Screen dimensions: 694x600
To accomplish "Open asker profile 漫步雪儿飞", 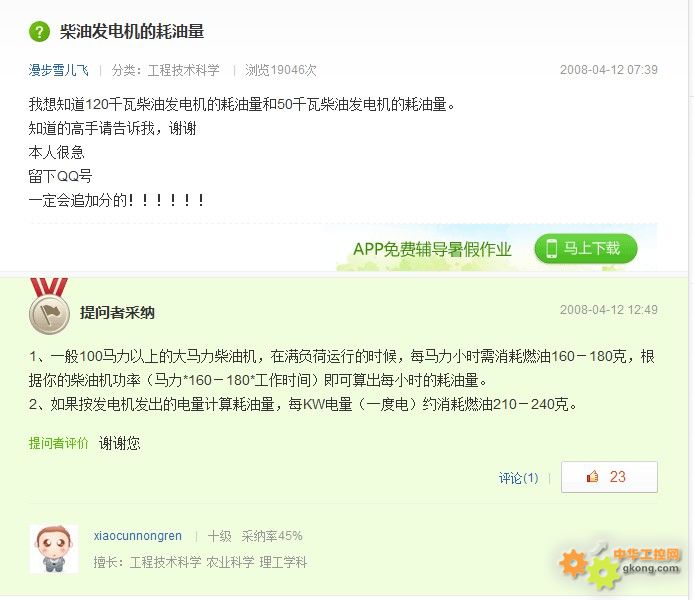I will click(x=58, y=70).
